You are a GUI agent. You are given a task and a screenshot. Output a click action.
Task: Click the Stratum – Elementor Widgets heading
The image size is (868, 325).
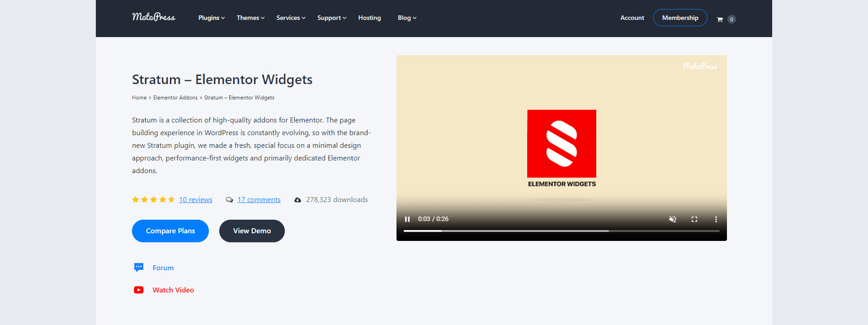click(222, 80)
